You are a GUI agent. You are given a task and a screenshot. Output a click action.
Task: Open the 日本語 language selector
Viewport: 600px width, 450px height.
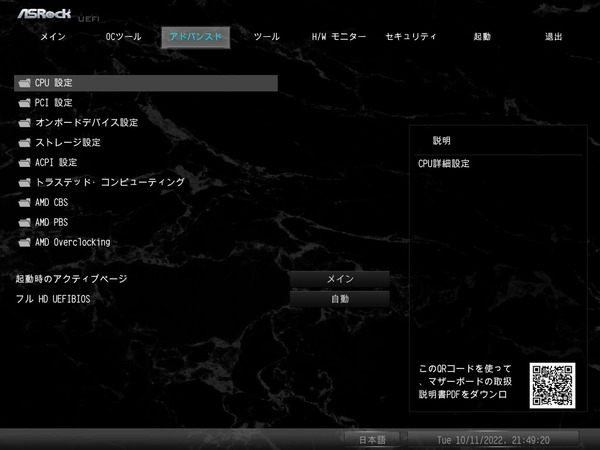point(372,439)
